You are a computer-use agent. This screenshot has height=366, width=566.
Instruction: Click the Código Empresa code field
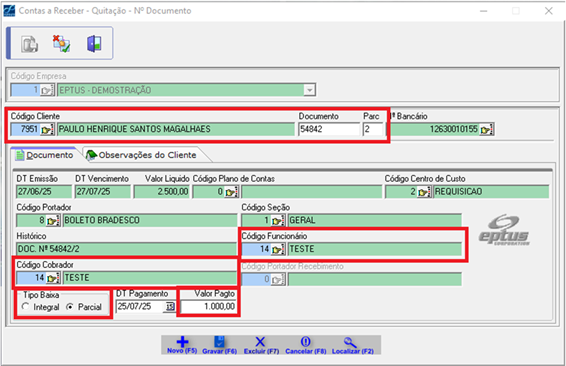click(25, 90)
